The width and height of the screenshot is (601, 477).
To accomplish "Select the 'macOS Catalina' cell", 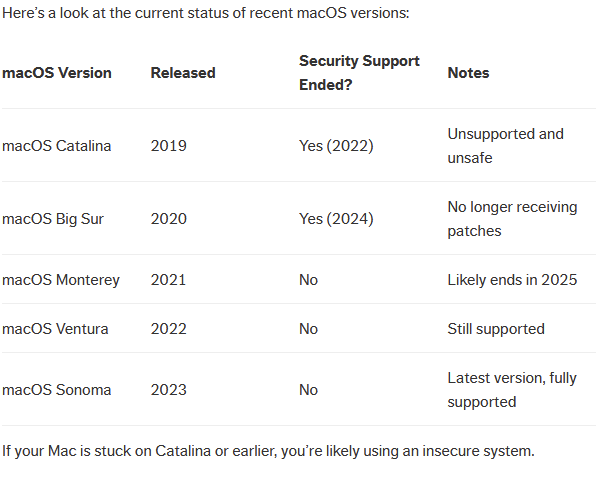I will (x=57, y=146).
